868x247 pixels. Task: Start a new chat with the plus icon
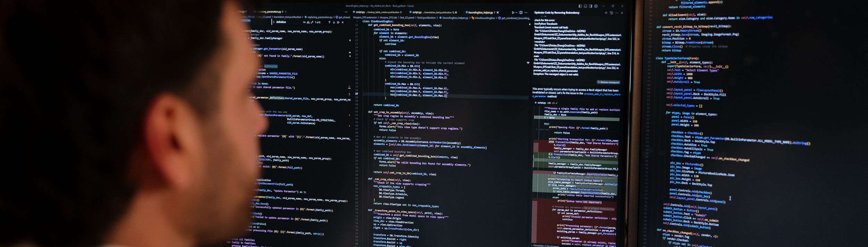pyautogui.click(x=606, y=13)
